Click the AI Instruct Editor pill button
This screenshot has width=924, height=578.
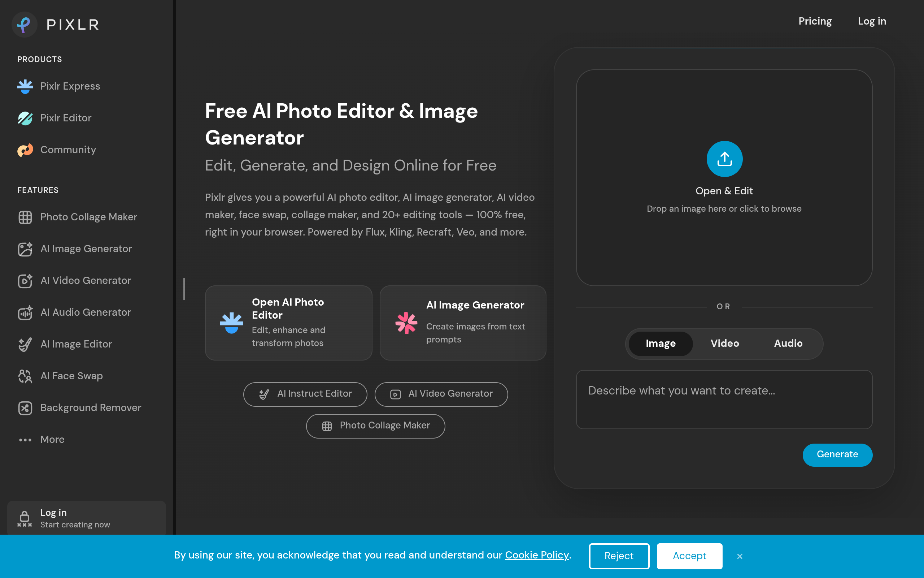pyautogui.click(x=305, y=394)
